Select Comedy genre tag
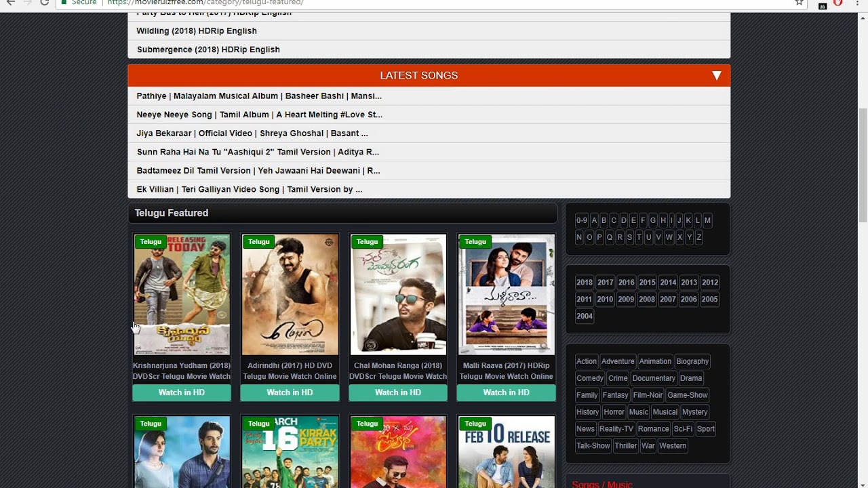Screen dimensions: 868x488 [590, 379]
